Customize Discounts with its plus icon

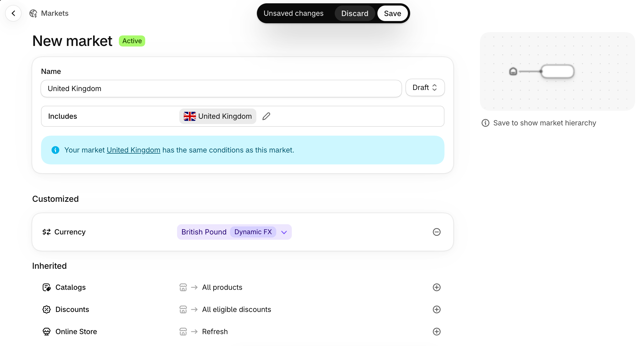coord(437,309)
